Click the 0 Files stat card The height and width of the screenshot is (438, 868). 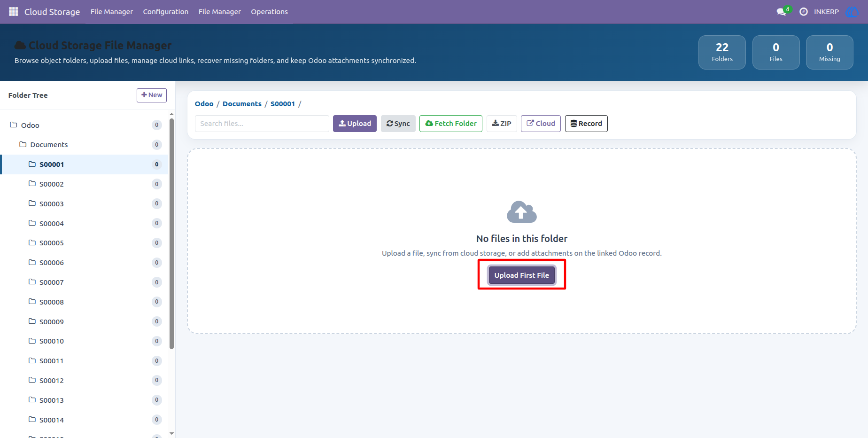pyautogui.click(x=776, y=52)
